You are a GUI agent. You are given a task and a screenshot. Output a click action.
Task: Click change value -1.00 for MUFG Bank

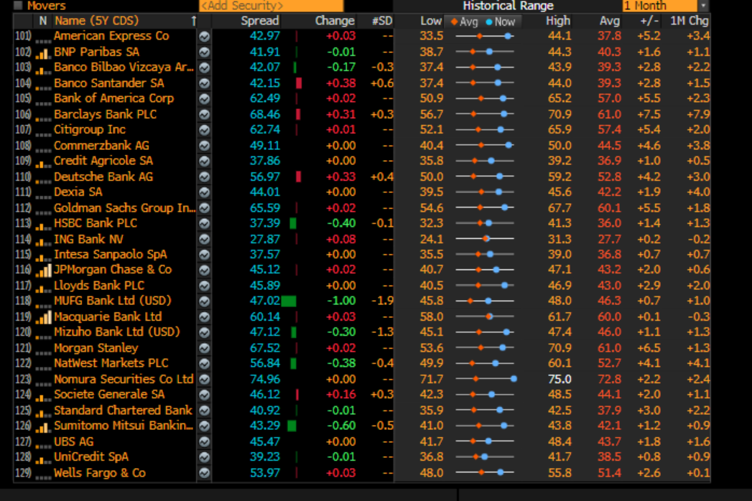pyautogui.click(x=341, y=301)
